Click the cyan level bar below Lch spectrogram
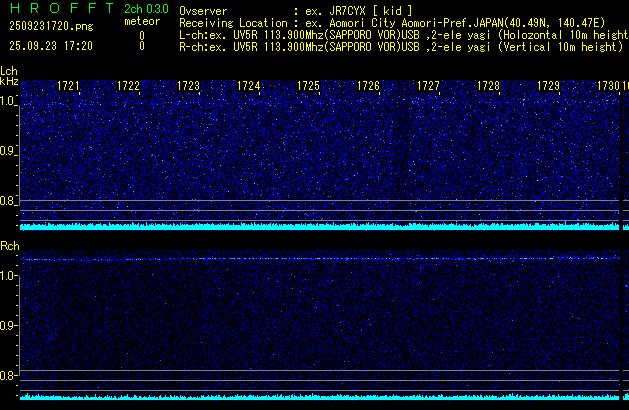 (x=320, y=226)
